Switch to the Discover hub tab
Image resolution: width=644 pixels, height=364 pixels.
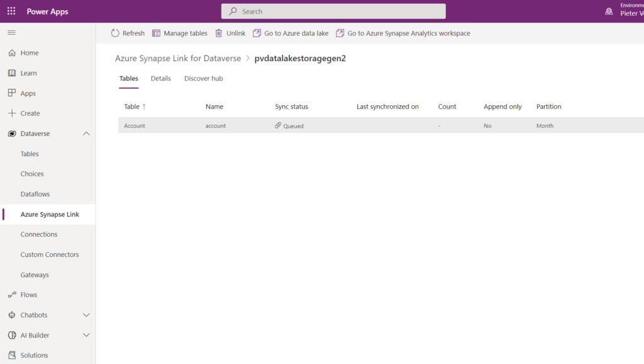(x=203, y=78)
